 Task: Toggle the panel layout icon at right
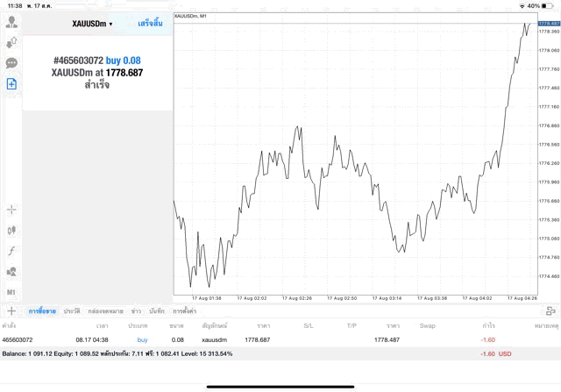[x=550, y=310]
